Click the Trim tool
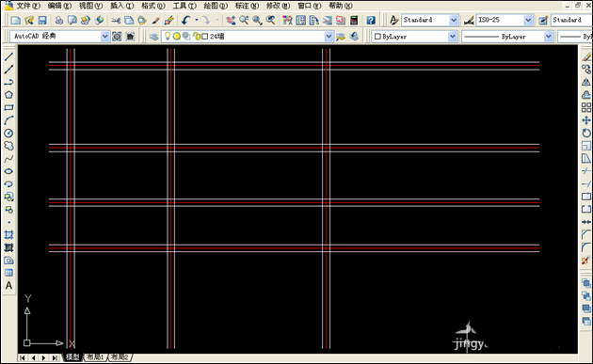593x364 pixels. [586, 171]
